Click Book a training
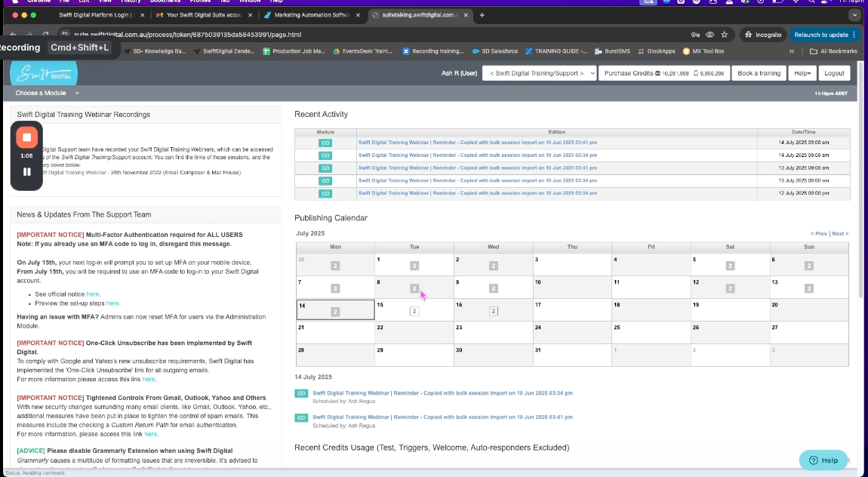This screenshot has width=868, height=477. pyautogui.click(x=759, y=73)
